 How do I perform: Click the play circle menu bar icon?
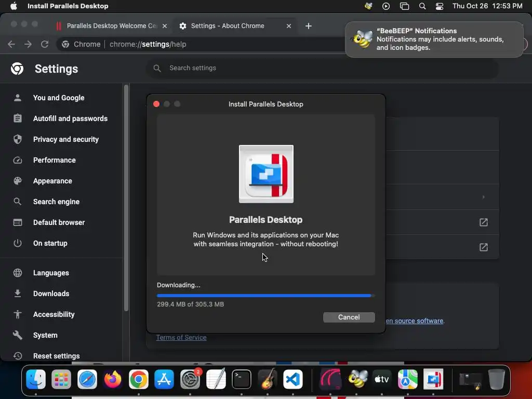tap(386, 6)
